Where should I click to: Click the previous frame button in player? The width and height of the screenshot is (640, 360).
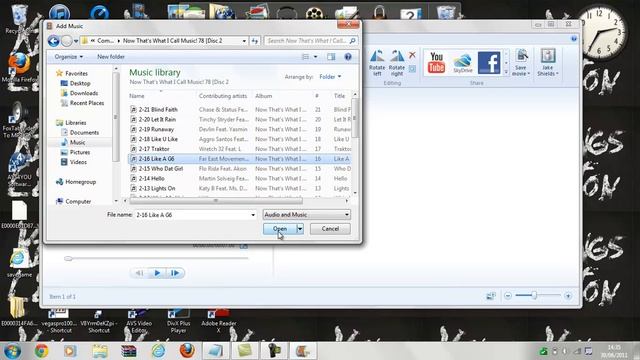tap(139, 273)
